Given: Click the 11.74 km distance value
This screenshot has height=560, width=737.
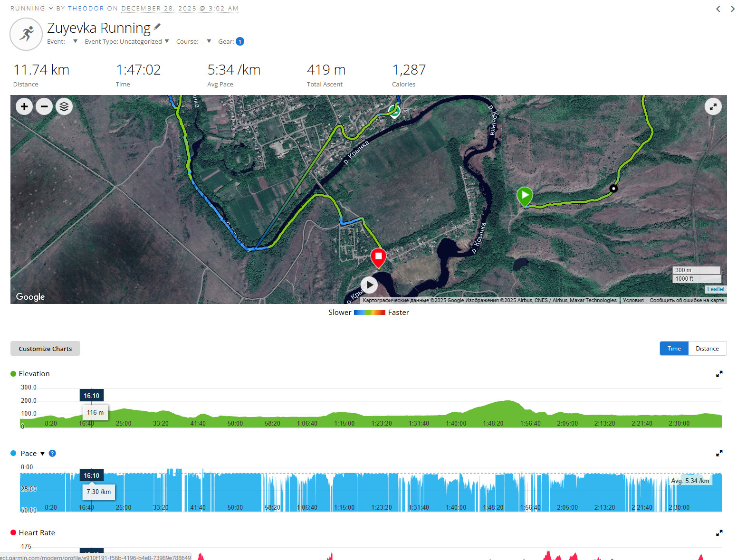Looking at the screenshot, I should point(41,70).
